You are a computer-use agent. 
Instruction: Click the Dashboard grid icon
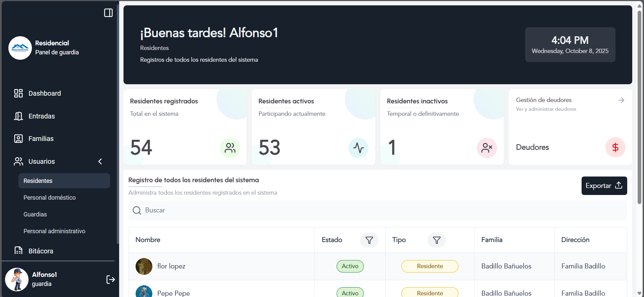point(18,93)
